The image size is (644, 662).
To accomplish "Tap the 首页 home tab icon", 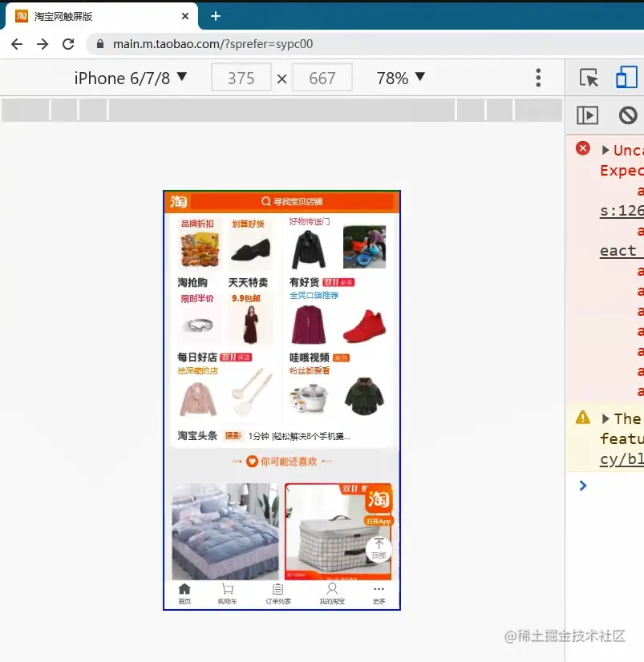I will [184, 594].
